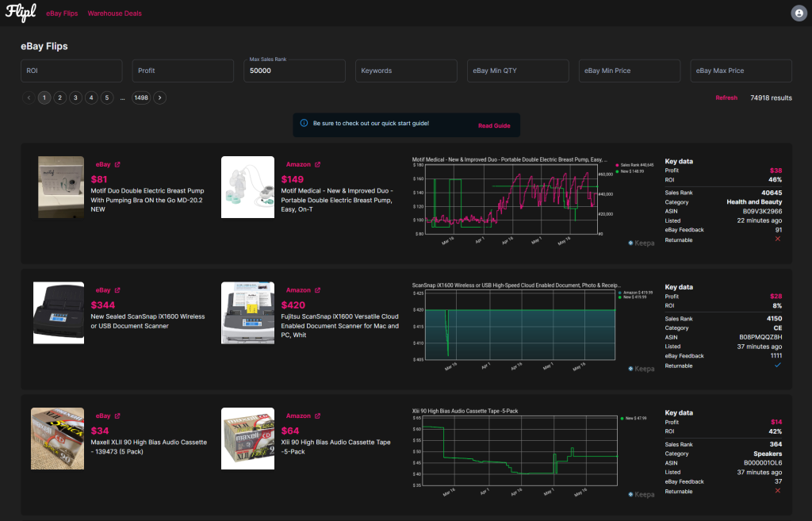Open the Amazon external link icon for the Fujitsu ScanSnap listing
Viewport: 812px width, 521px height.
pyautogui.click(x=317, y=290)
